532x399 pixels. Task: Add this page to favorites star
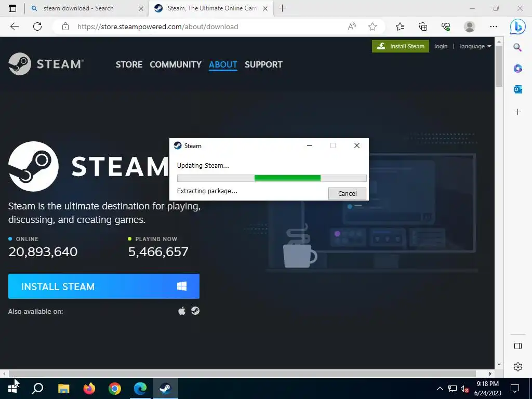click(373, 26)
